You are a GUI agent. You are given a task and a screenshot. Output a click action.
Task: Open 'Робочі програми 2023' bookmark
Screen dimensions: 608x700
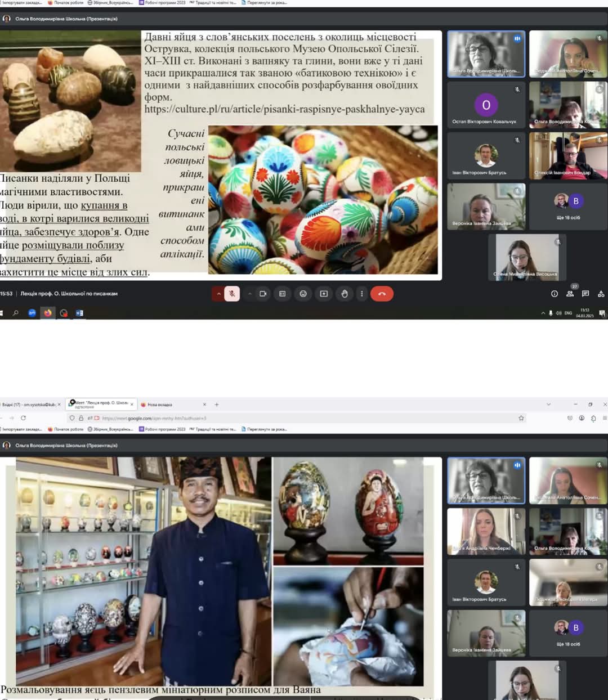[x=162, y=429]
